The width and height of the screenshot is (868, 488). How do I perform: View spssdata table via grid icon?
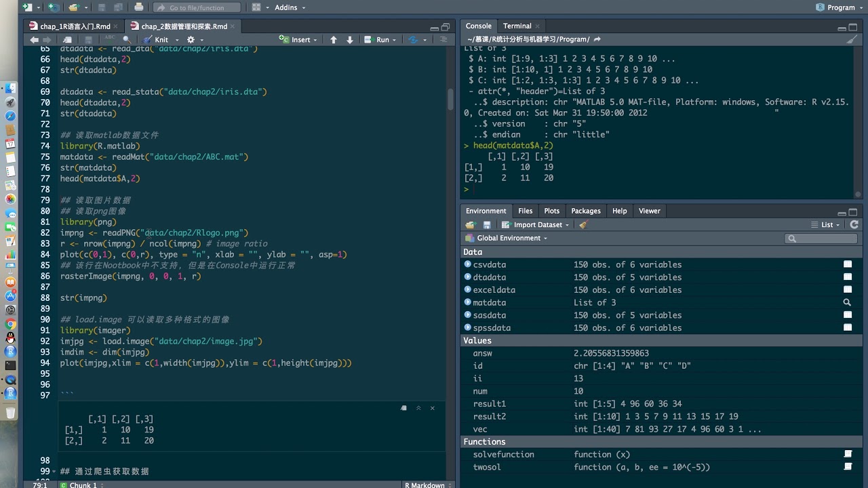pyautogui.click(x=848, y=327)
